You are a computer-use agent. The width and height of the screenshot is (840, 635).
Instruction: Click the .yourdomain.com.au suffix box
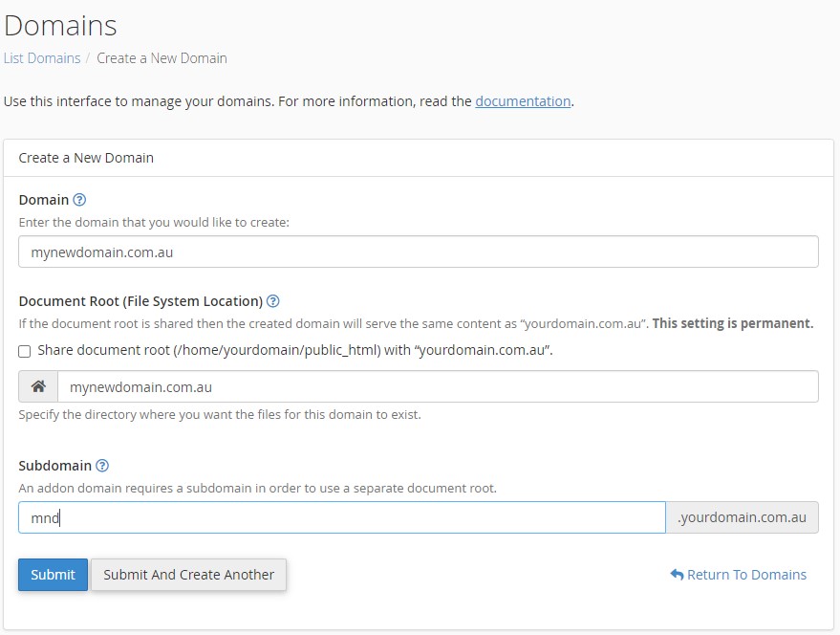pos(742,517)
